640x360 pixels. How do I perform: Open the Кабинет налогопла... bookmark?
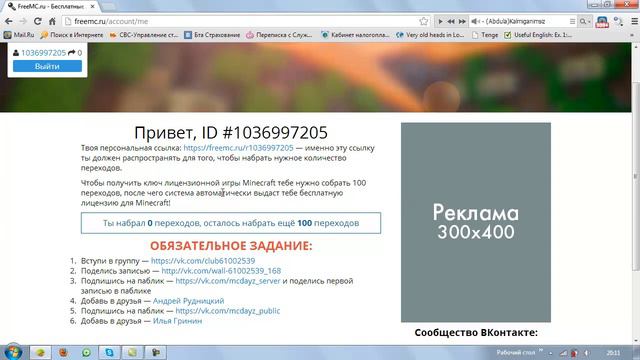pos(355,35)
